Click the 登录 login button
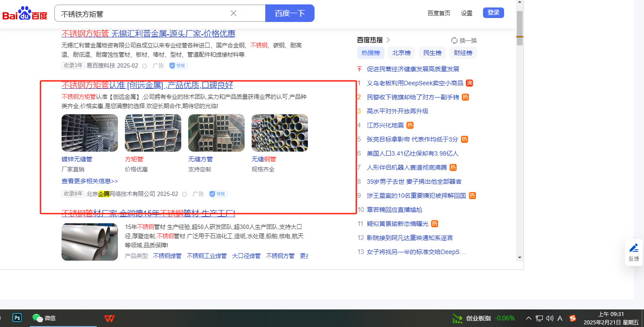This screenshot has height=327, width=644. [x=494, y=13]
